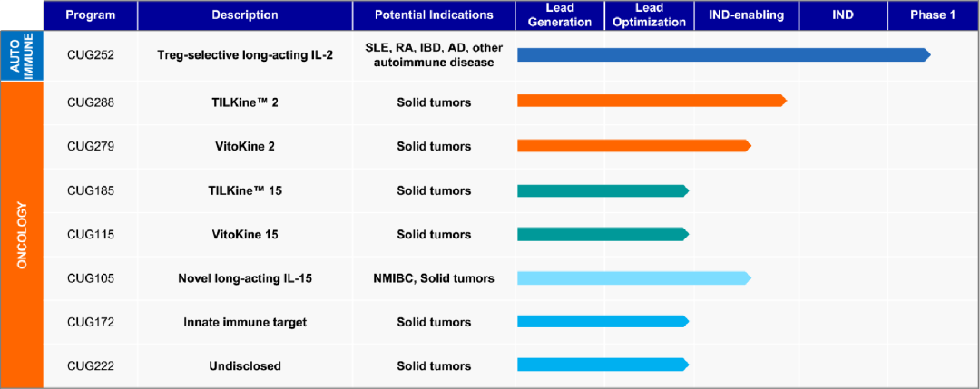Image resolution: width=980 pixels, height=389 pixels.
Task: Open the Program column header
Action: coord(90,15)
